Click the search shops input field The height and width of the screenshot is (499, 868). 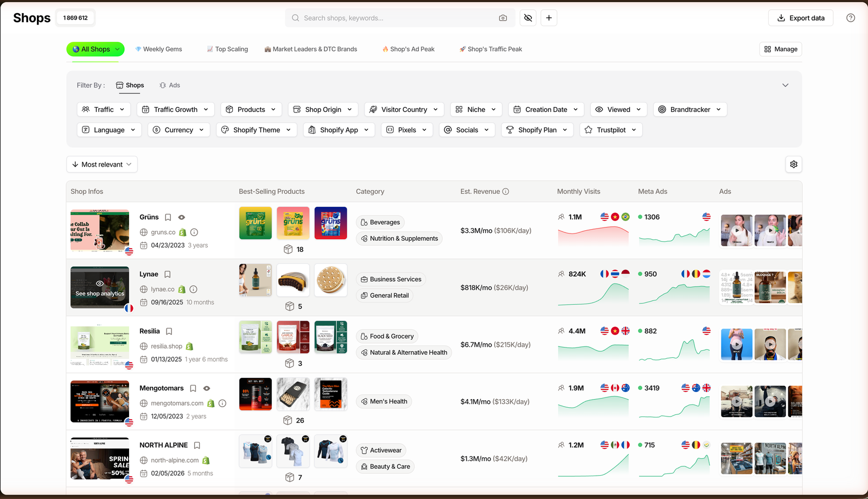pos(400,18)
